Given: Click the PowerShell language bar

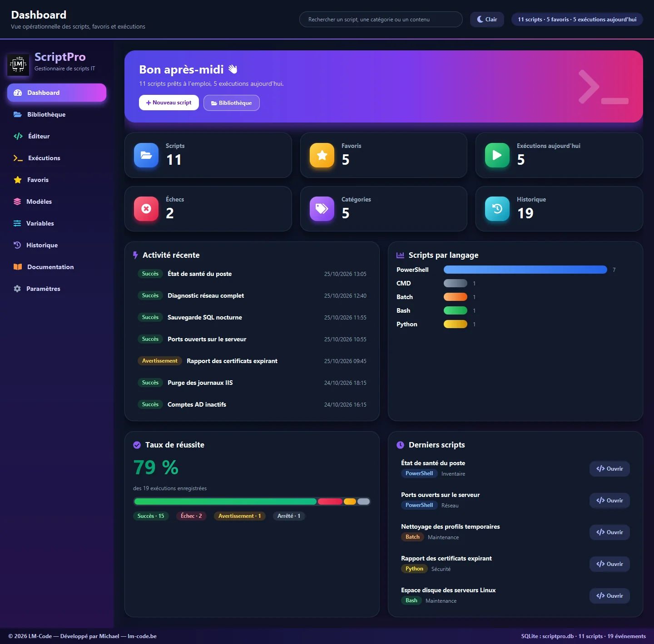Looking at the screenshot, I should click(525, 270).
